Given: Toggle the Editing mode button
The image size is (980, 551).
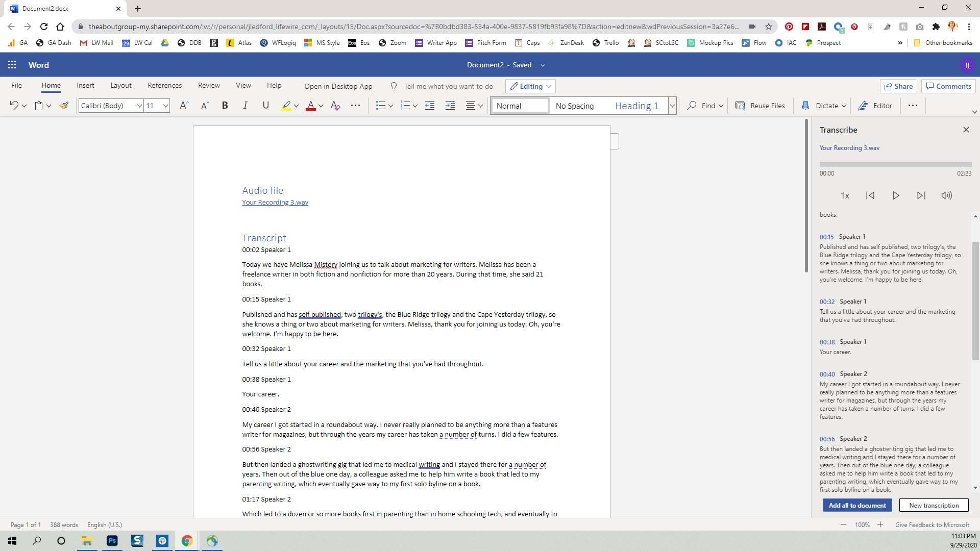Looking at the screenshot, I should [x=530, y=86].
